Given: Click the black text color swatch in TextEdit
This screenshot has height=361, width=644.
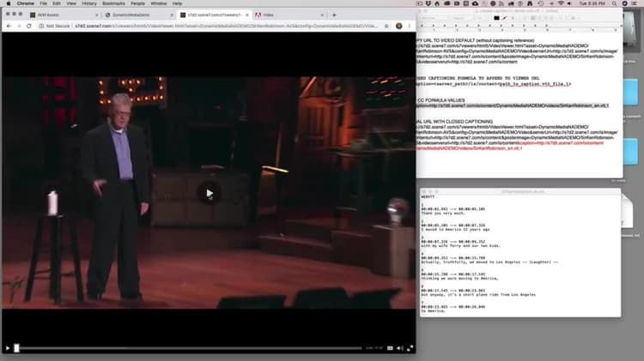Looking at the screenshot, I should [x=496, y=18].
